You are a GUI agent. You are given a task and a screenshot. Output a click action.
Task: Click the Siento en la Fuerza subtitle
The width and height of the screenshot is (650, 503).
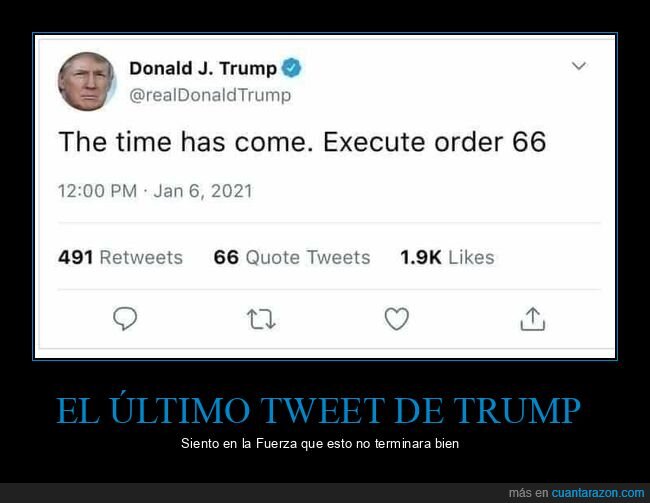[x=320, y=443]
